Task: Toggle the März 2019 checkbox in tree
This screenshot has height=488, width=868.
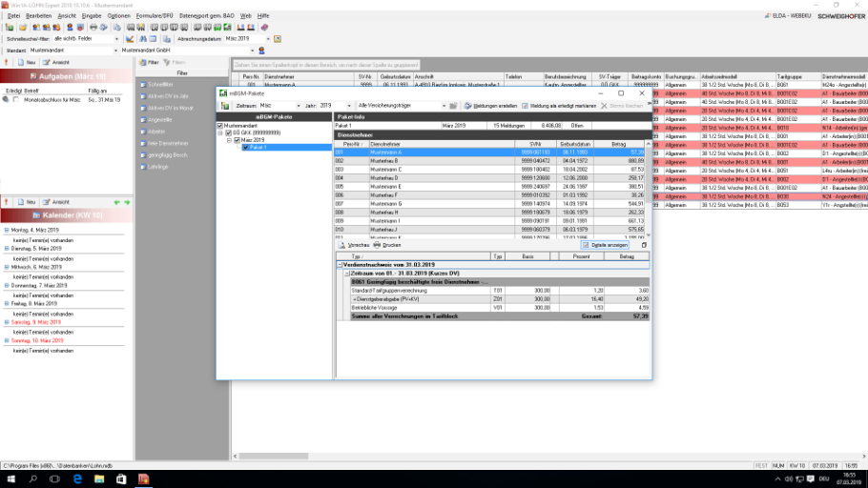Action: tap(238, 140)
